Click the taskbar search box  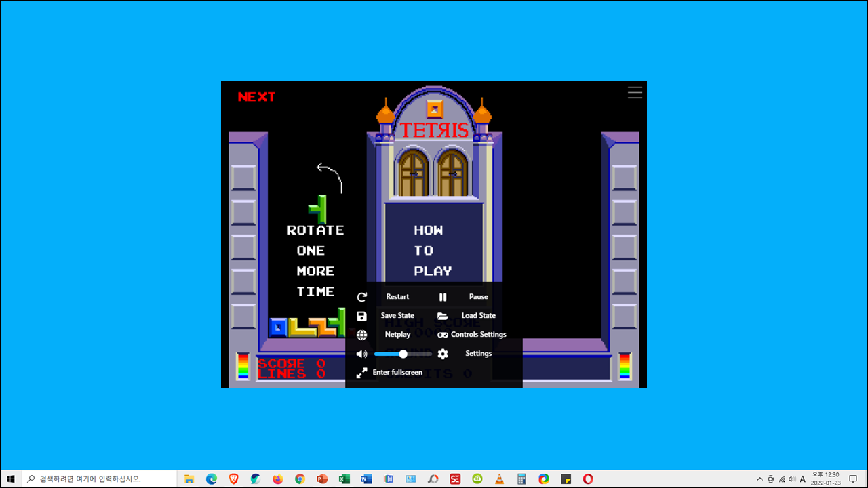[x=99, y=479]
